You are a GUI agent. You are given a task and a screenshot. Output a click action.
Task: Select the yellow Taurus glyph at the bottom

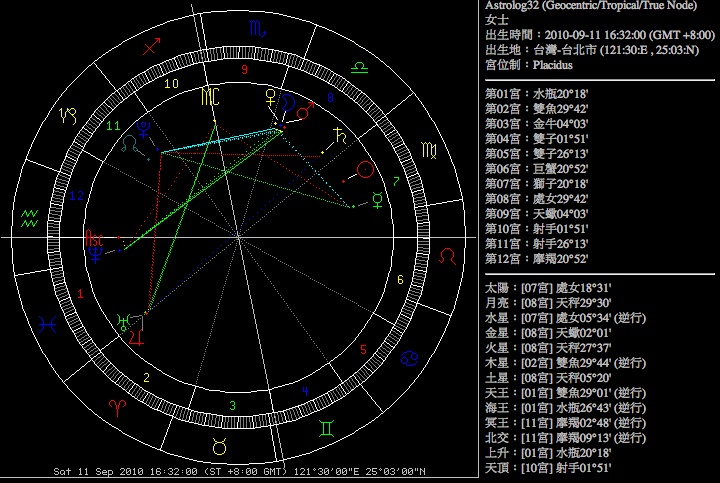(219, 445)
